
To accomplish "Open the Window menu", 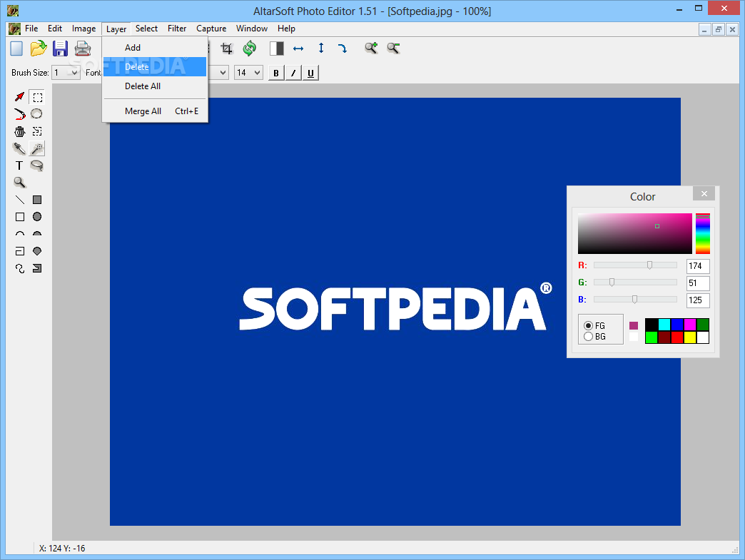I will click(252, 29).
